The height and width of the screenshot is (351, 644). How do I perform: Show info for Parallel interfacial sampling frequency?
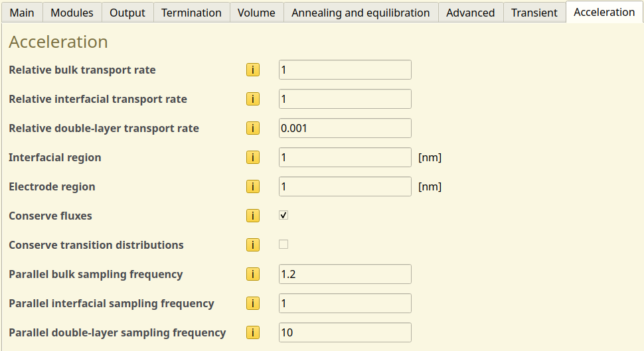[253, 303]
